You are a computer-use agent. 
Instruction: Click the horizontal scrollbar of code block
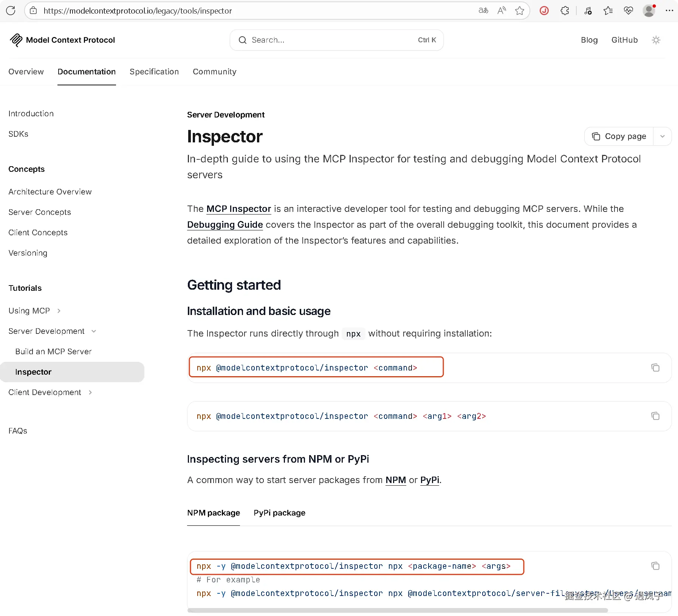[398, 610]
